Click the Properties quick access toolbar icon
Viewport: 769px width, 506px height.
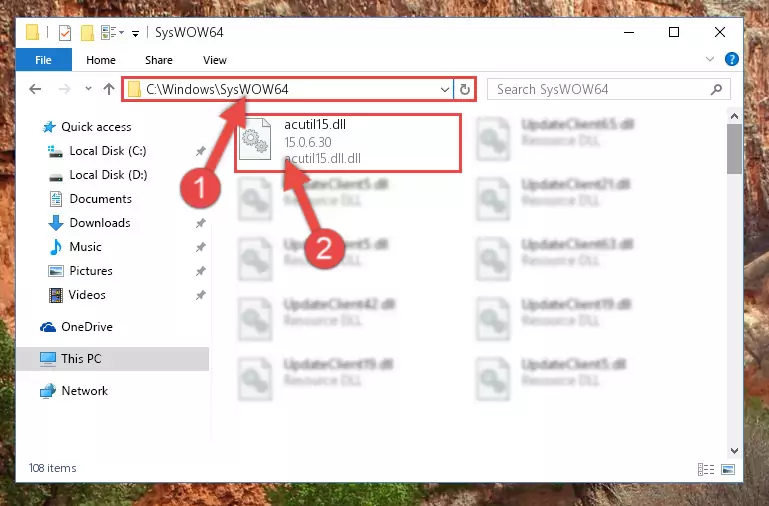(x=65, y=33)
